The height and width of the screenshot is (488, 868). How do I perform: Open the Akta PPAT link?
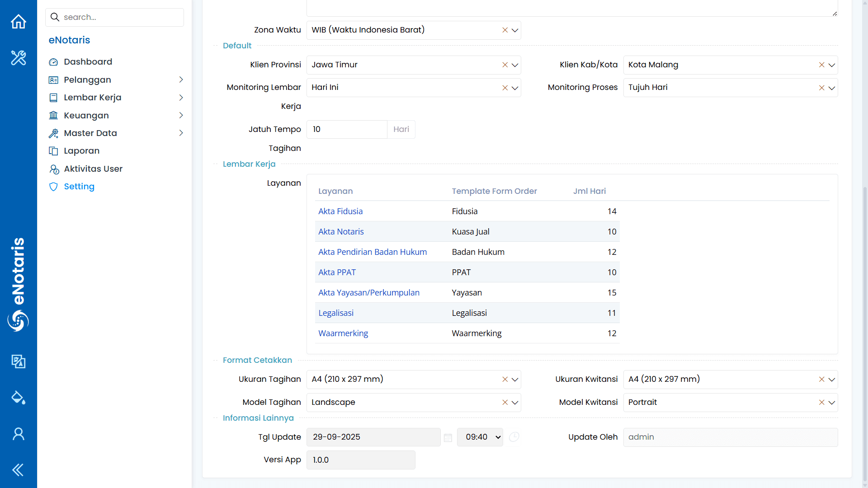coord(337,272)
